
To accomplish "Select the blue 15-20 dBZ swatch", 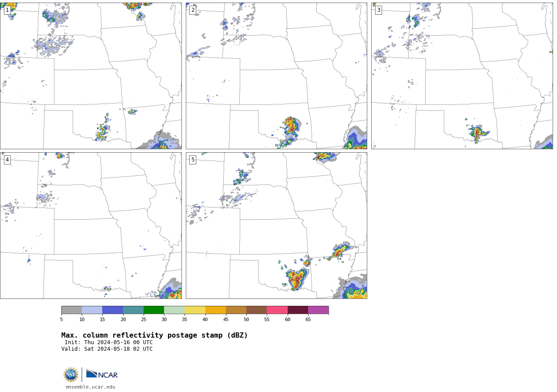I will (113, 310).
